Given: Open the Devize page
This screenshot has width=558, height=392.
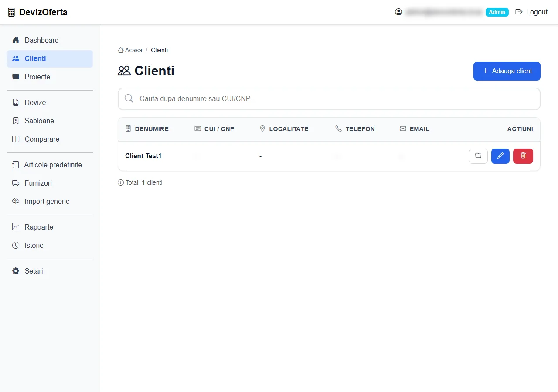Looking at the screenshot, I should 50,102.
